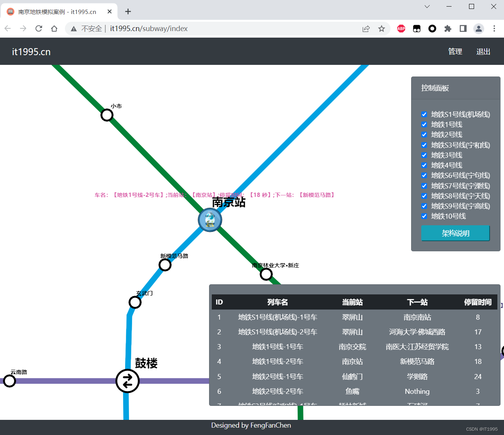This screenshot has height=435, width=504.
Task: Open the 管理 menu item
Action: [455, 52]
